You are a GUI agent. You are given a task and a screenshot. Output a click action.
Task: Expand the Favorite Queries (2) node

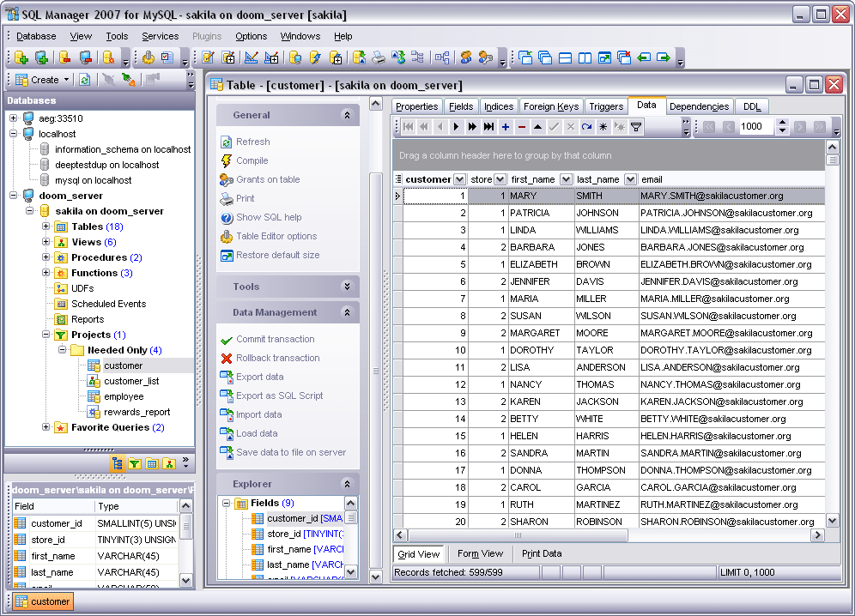pyautogui.click(x=46, y=427)
